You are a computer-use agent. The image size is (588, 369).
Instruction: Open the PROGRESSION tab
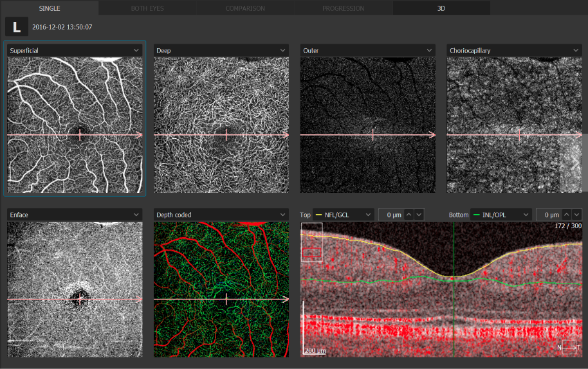tap(343, 8)
